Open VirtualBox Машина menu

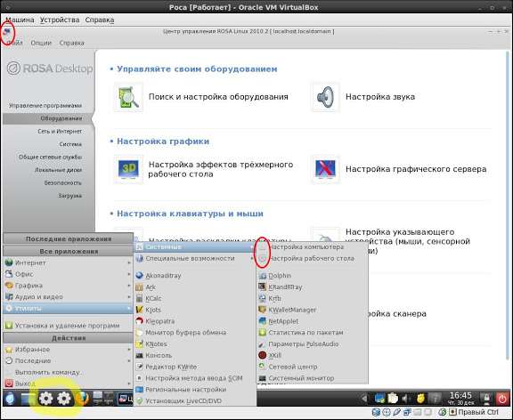coord(20,20)
